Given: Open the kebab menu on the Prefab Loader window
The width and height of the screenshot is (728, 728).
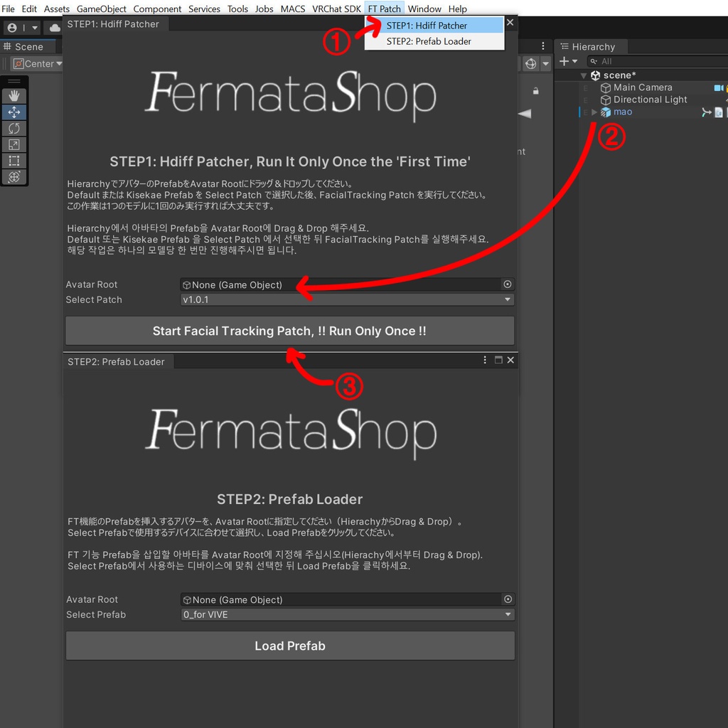Looking at the screenshot, I should pos(486,360).
